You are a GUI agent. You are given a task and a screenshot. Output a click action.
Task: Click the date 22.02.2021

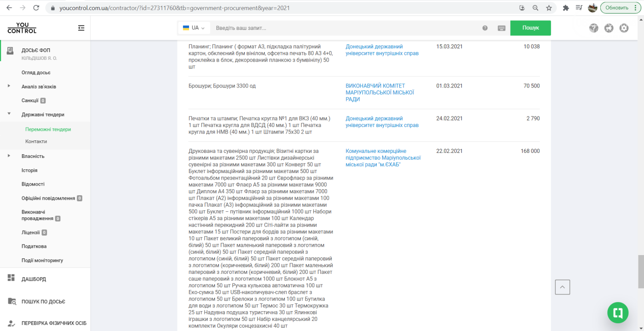[x=449, y=151]
